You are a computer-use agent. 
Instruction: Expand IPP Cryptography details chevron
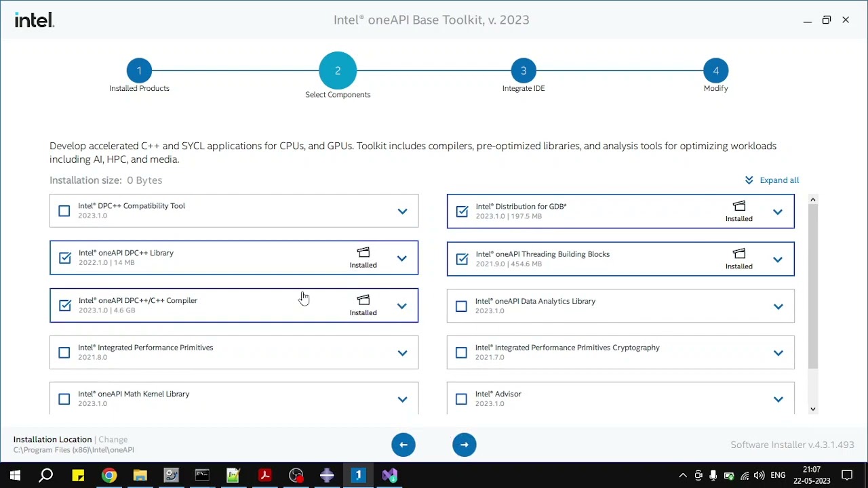tap(778, 352)
